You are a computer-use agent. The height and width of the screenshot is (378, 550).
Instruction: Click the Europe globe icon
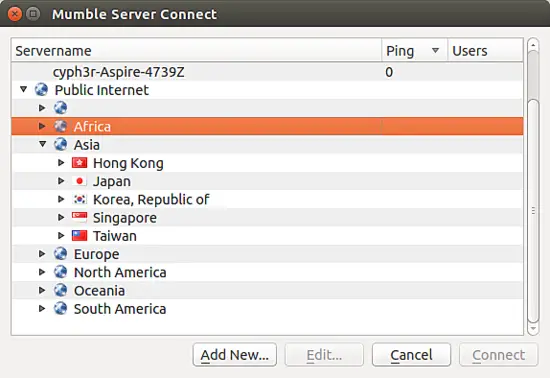pos(60,254)
